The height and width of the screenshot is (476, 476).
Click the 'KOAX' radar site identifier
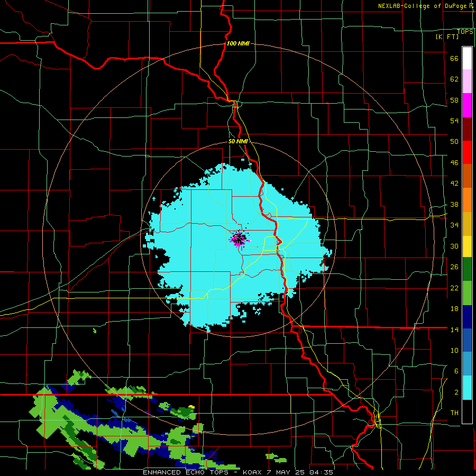tap(253, 472)
